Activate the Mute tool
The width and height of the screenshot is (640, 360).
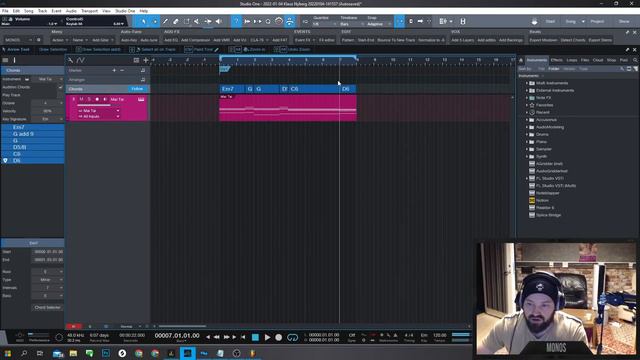197,21
